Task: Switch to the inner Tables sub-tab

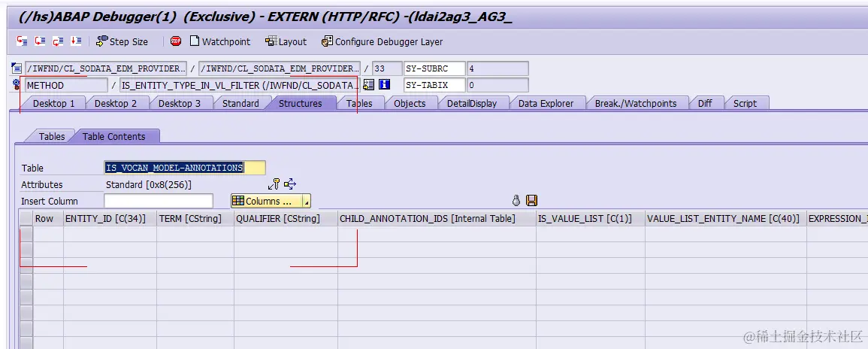Action: coord(52,136)
